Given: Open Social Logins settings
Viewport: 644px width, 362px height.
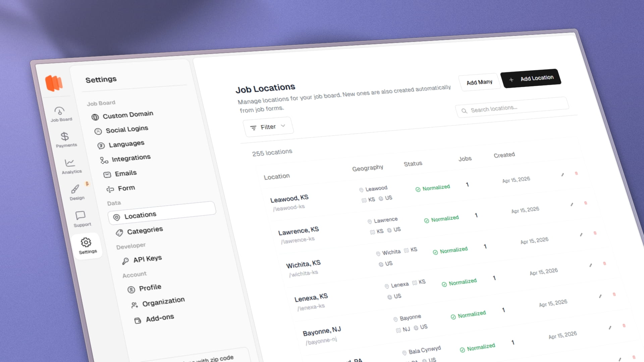Looking at the screenshot, I should point(127,130).
